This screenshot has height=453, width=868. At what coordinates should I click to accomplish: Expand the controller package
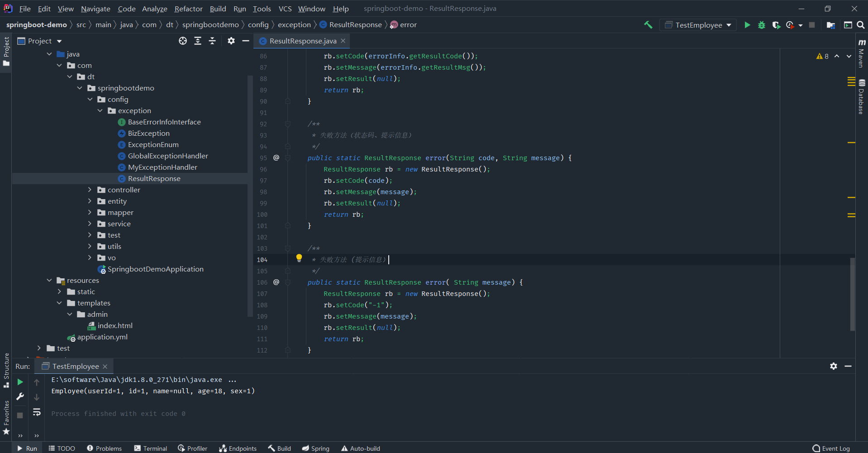click(x=90, y=190)
